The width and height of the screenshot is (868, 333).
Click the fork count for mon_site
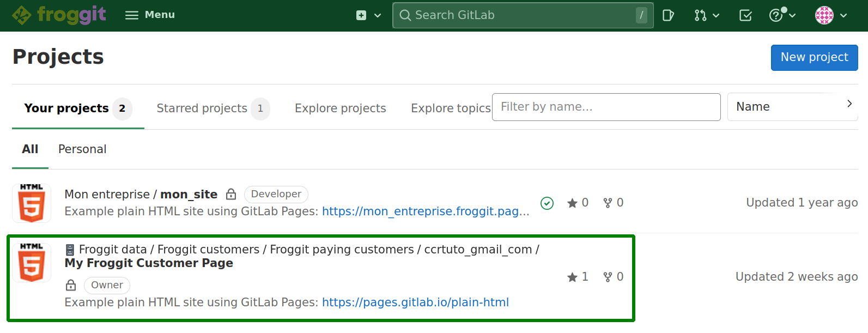613,203
